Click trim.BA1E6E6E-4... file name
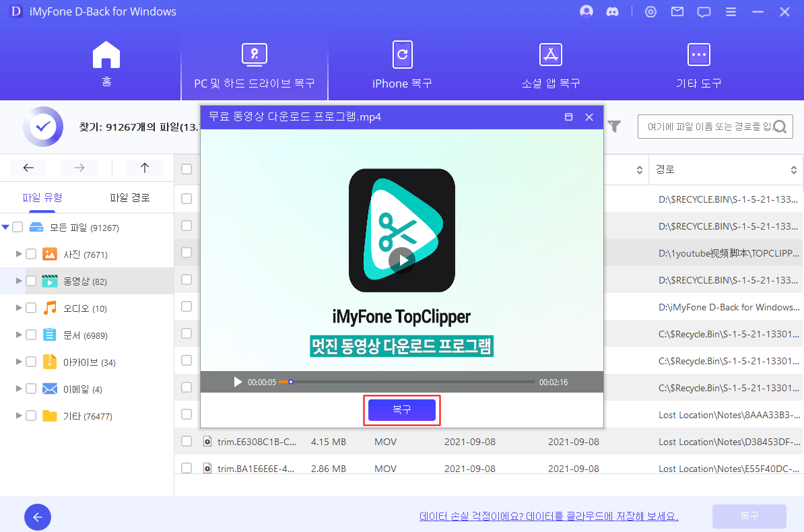Viewport: 804px width, 532px height. [x=256, y=469]
